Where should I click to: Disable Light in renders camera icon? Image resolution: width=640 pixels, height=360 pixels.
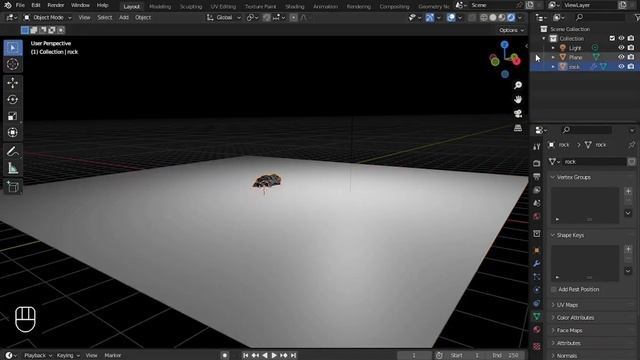click(x=631, y=48)
